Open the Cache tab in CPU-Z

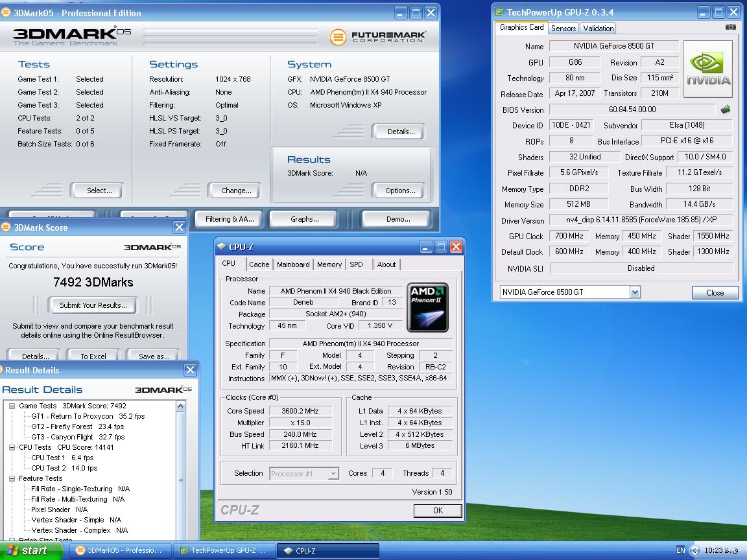click(x=259, y=264)
